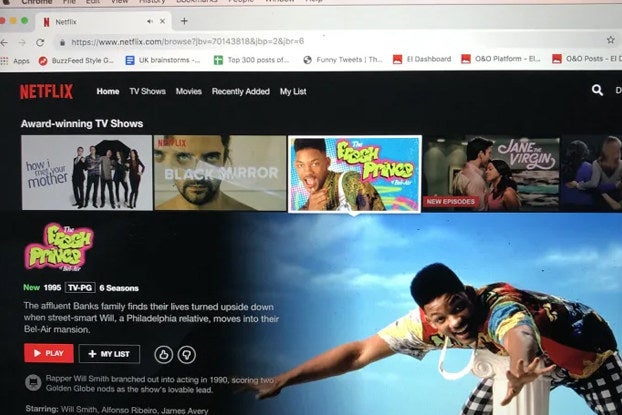The image size is (622, 415).
Task: Click the 6 Seasons text
Action: 119,288
